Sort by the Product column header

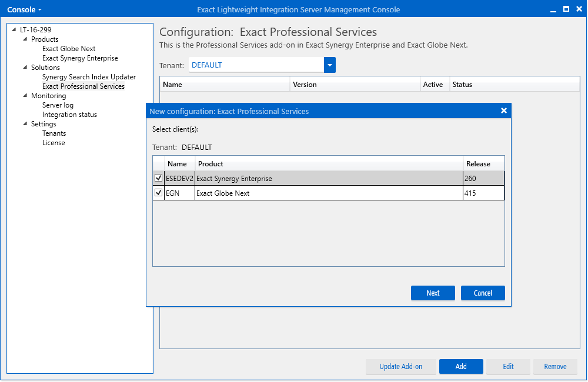(x=329, y=164)
